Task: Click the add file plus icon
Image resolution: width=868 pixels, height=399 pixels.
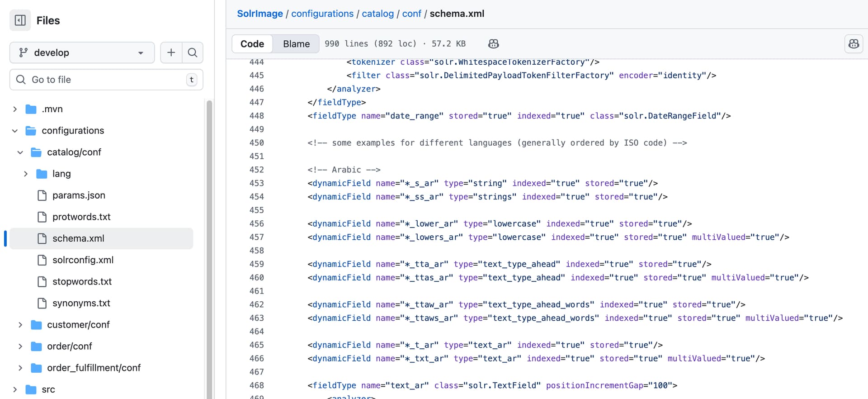Action: [x=171, y=52]
